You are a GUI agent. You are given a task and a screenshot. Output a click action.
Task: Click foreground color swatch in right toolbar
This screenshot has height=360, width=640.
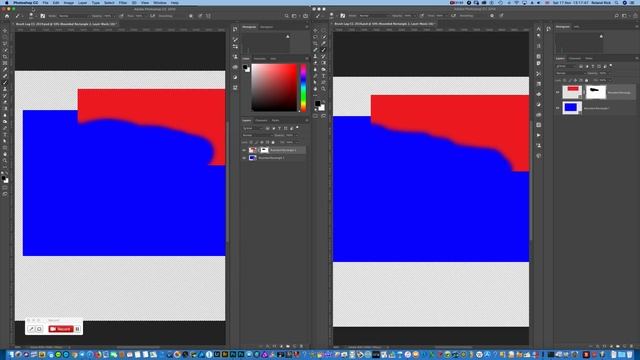coord(318,103)
